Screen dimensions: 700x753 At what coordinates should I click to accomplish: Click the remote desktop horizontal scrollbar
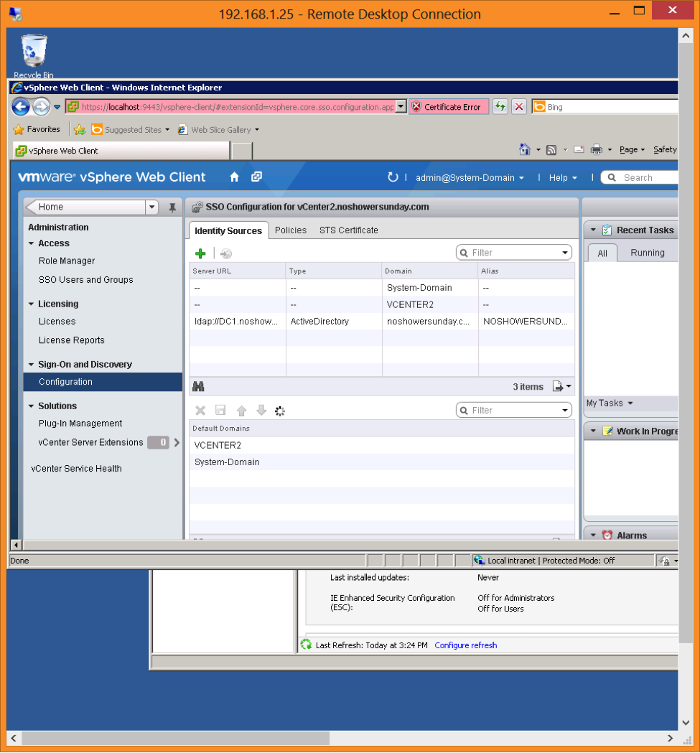click(175, 738)
